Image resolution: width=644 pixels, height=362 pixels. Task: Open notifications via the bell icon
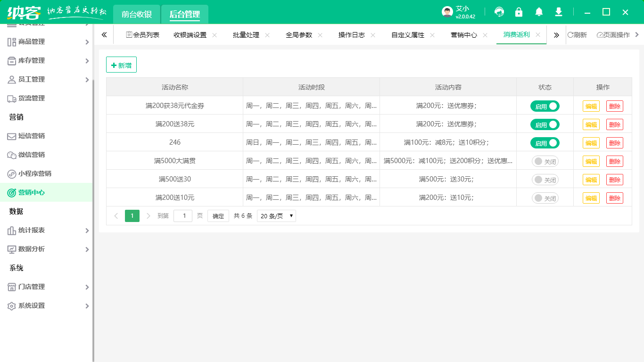click(538, 12)
